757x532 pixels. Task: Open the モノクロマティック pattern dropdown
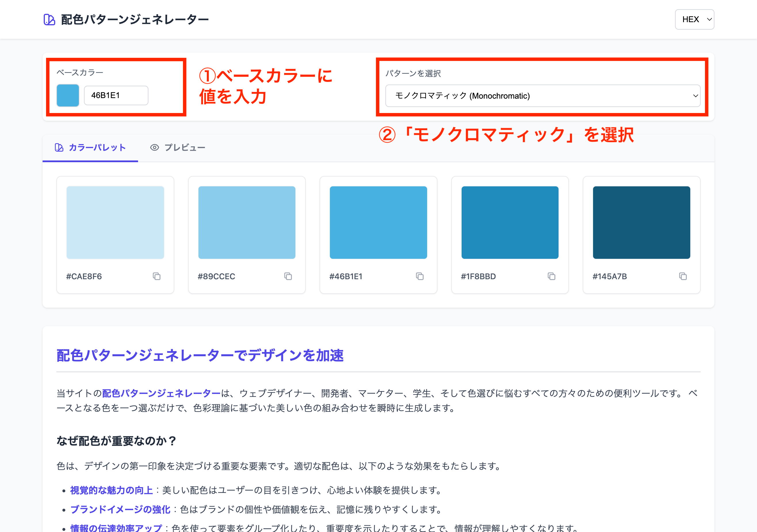coord(543,96)
